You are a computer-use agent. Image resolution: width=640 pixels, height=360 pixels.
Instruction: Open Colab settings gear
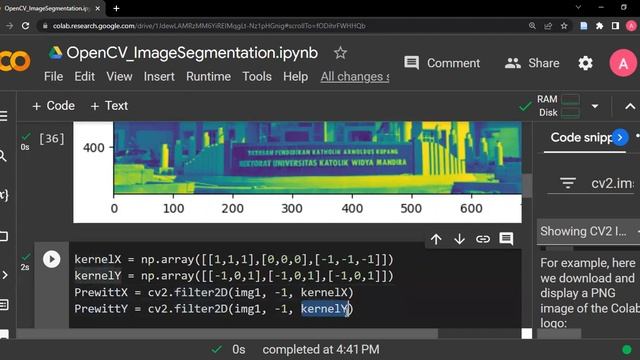585,63
